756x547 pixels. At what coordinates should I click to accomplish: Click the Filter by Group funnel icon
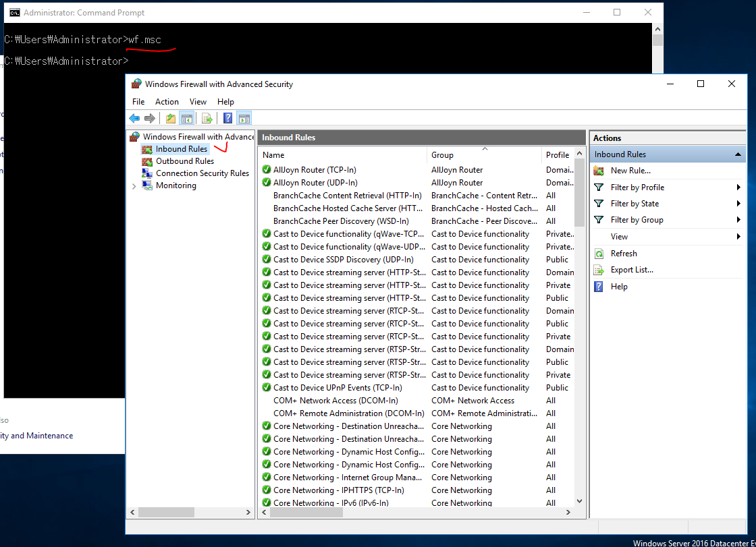(x=599, y=220)
